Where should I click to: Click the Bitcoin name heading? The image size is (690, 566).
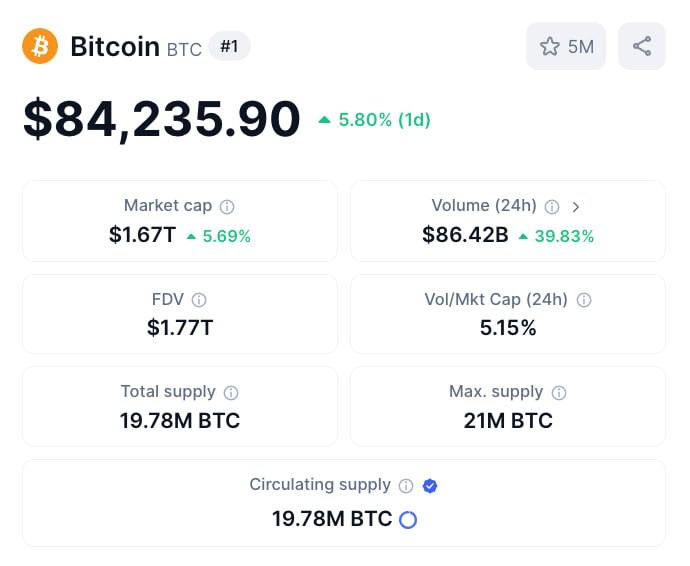pos(115,46)
